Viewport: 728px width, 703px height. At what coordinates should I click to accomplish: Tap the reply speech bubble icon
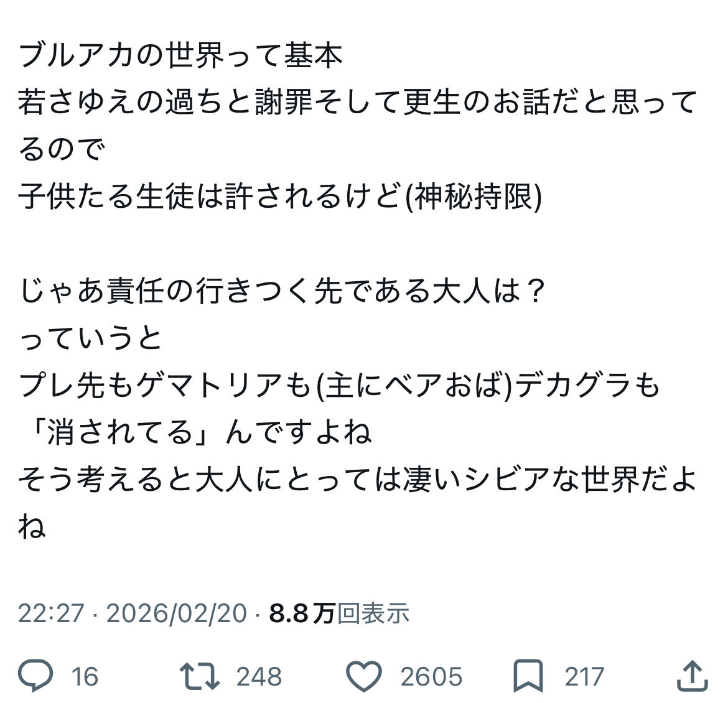[36, 676]
